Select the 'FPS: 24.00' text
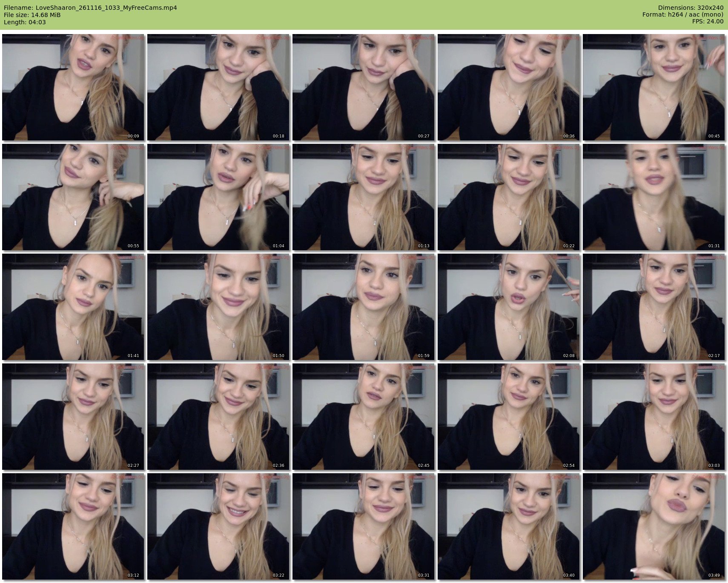Viewport: 728px width, 583px height. tap(708, 21)
